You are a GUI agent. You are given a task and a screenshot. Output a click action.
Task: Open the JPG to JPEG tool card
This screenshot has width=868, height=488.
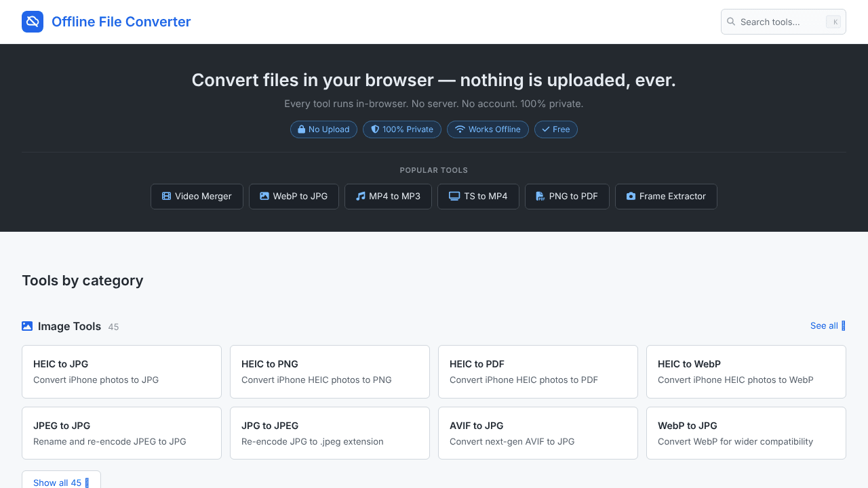click(x=330, y=433)
